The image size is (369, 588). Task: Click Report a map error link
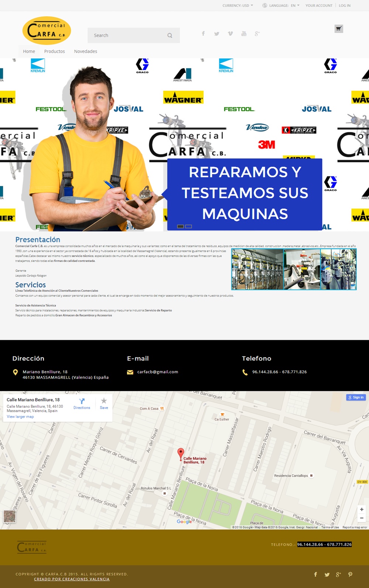click(355, 527)
